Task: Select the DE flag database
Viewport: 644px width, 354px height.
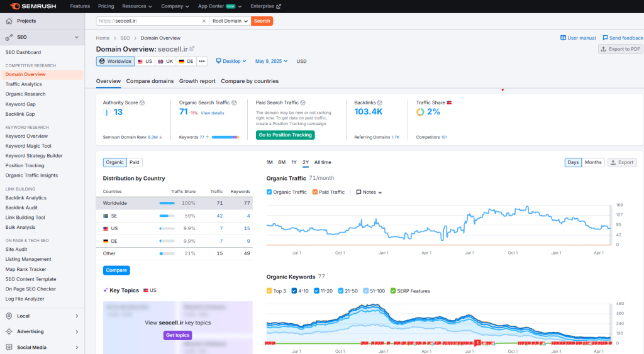Action: pyautogui.click(x=186, y=61)
